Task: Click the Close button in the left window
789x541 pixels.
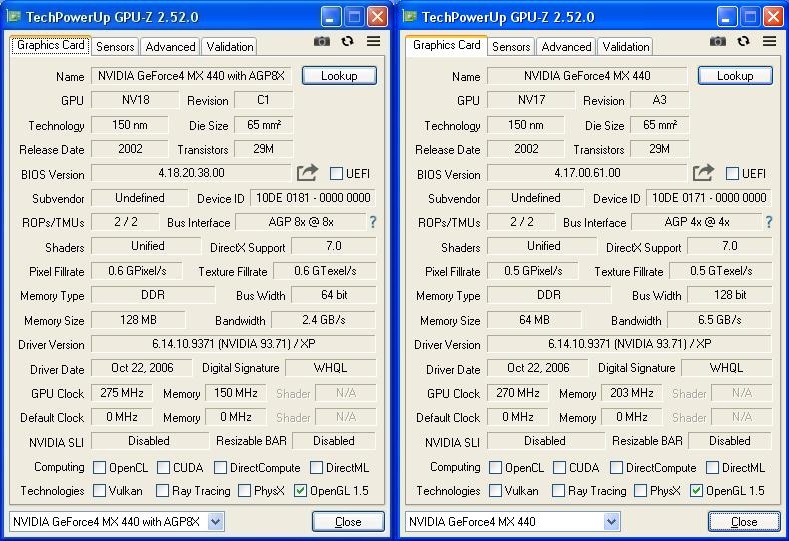Action: 348,521
